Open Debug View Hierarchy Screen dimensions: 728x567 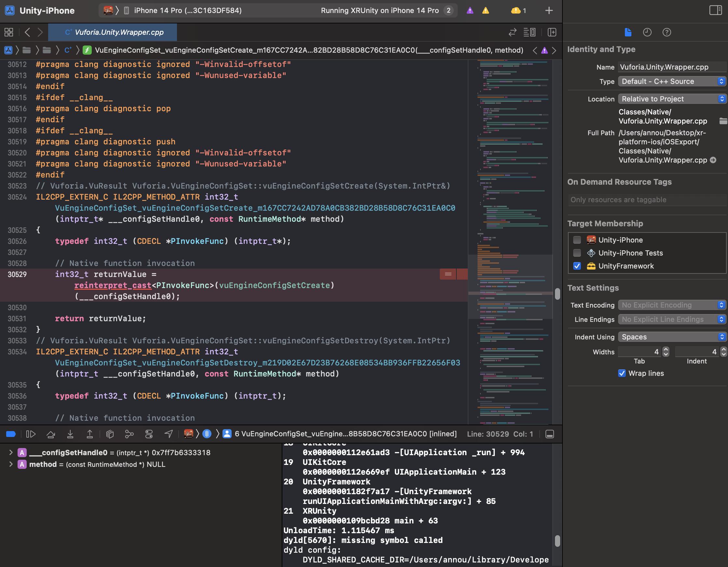pyautogui.click(x=110, y=434)
